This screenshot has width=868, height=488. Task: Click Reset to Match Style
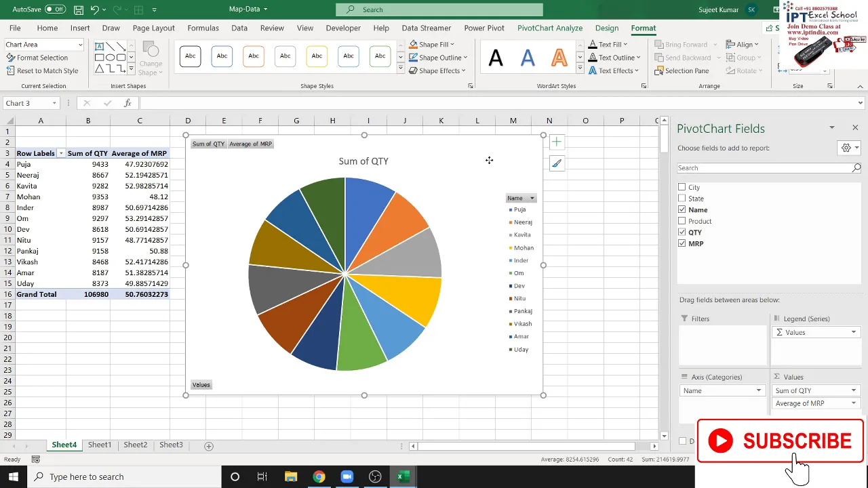click(42, 70)
